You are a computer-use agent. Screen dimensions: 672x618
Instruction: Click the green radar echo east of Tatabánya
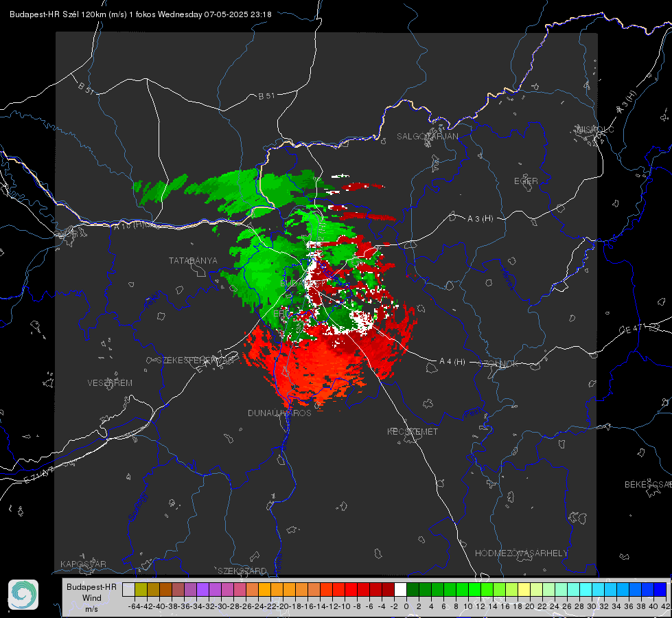point(262,275)
